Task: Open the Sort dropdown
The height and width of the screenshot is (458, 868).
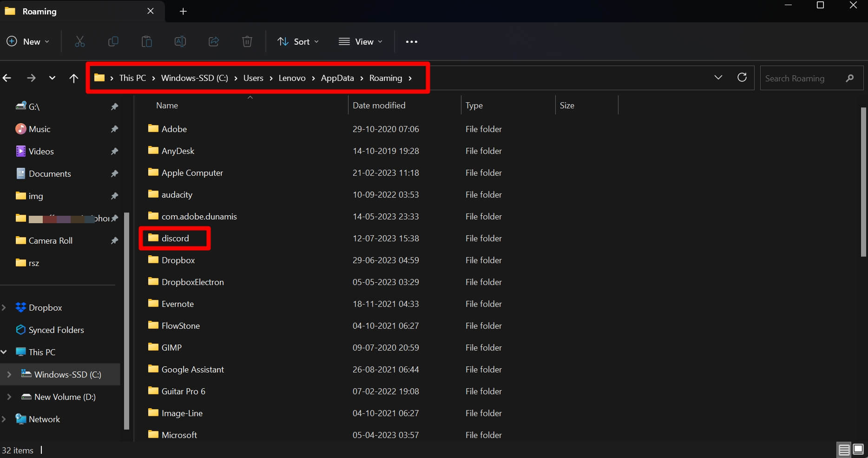Action: (x=298, y=41)
